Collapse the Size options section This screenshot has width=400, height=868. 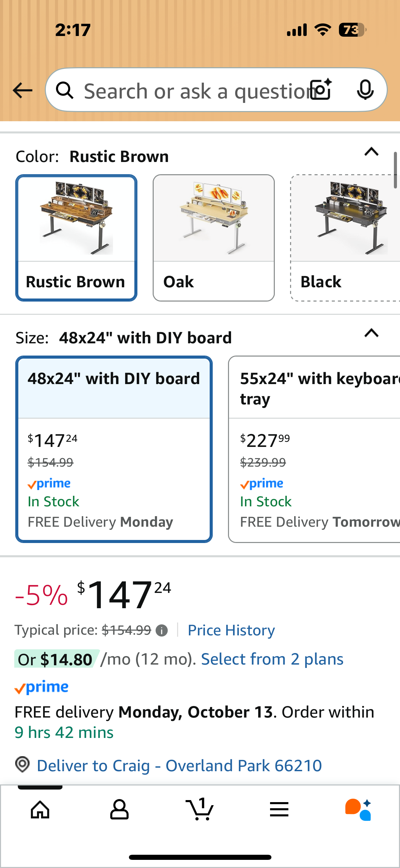point(371,333)
